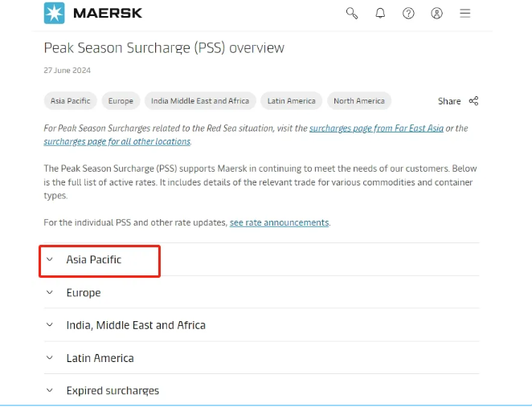The image size is (532, 407).
Task: Select the India Middle East and Africa chip
Action: click(x=200, y=101)
